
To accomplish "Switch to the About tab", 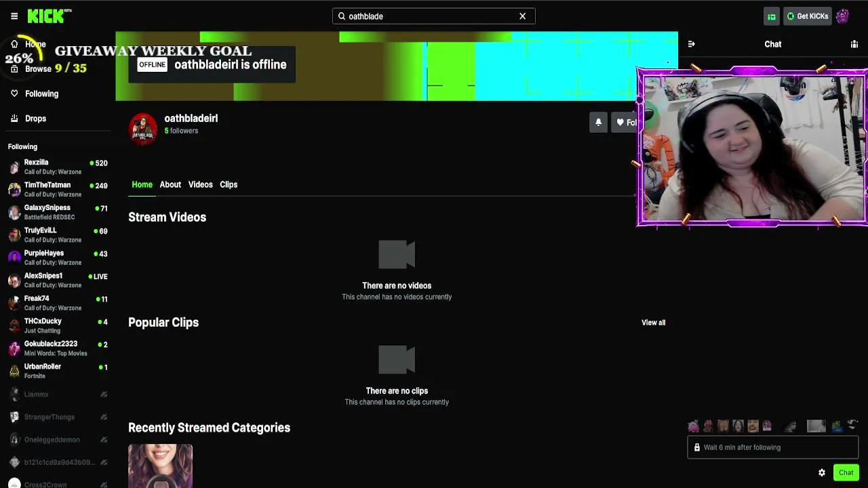I will click(x=170, y=184).
